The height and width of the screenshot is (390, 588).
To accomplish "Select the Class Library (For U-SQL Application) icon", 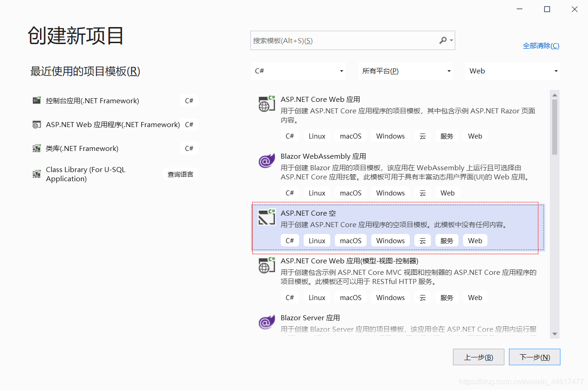I will coord(36,174).
